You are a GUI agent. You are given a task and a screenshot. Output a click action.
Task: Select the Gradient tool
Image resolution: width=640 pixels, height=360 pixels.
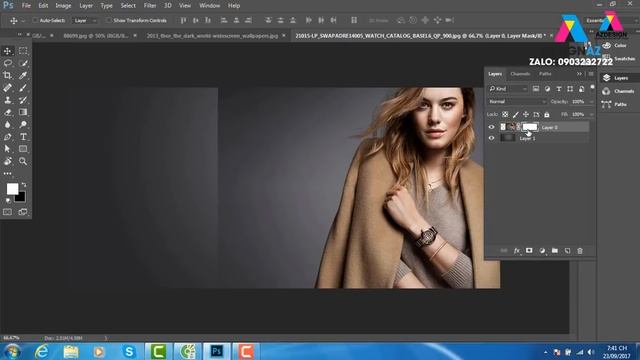pyautogui.click(x=23, y=112)
